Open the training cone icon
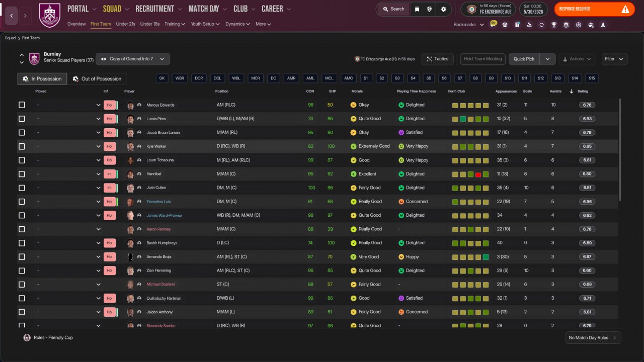The width and height of the screenshot is (644, 362). pyautogui.click(x=603, y=25)
